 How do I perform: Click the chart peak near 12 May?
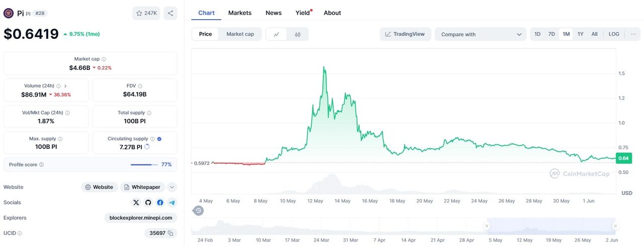324,67
